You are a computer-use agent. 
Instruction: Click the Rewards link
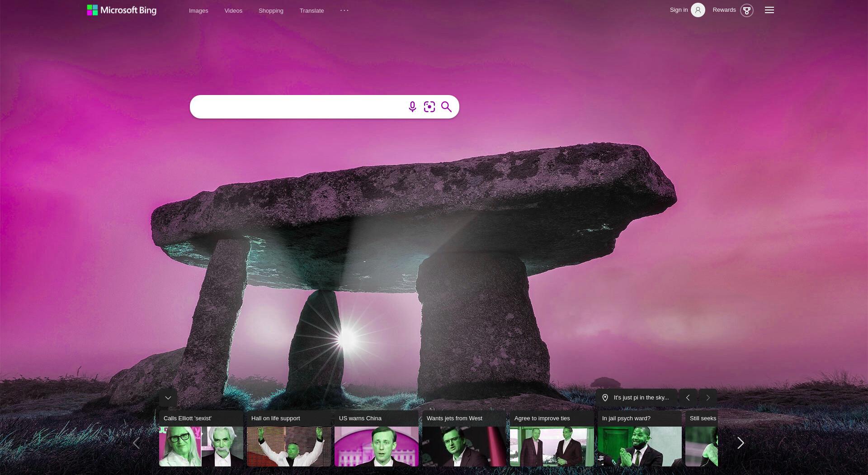[724, 10]
